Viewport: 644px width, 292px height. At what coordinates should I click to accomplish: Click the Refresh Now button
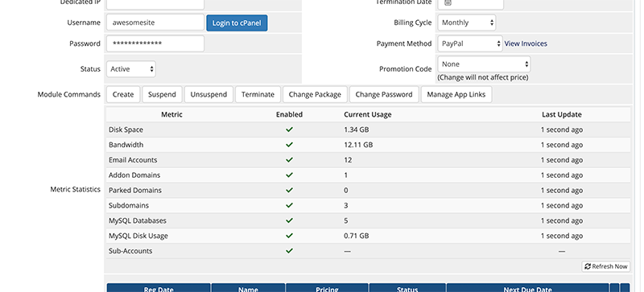coord(606,266)
